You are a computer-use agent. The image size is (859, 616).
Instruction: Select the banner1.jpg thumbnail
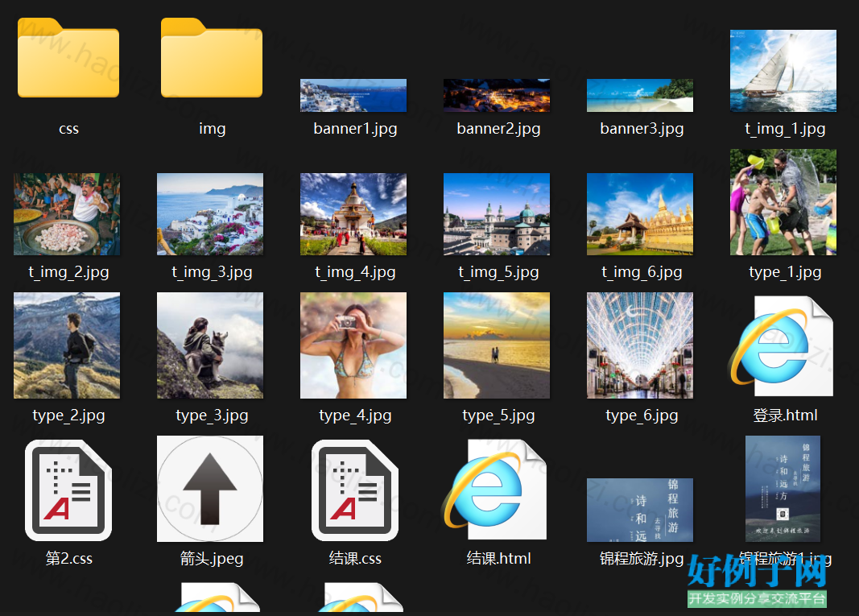[x=353, y=95]
